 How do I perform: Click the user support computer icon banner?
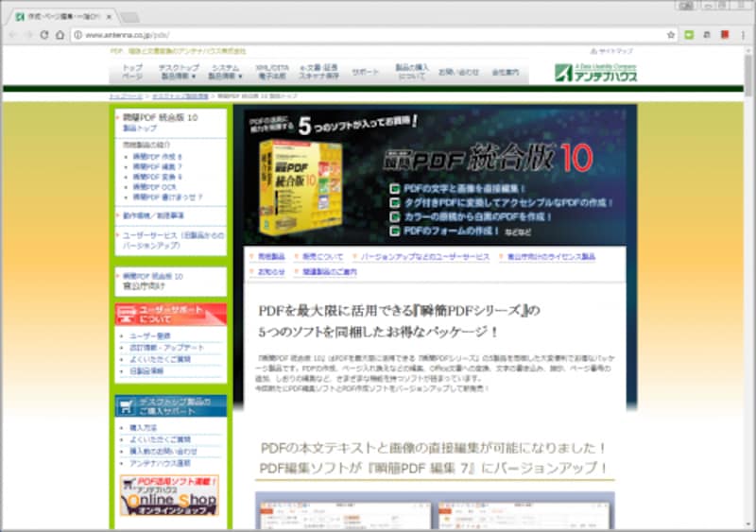[171, 314]
